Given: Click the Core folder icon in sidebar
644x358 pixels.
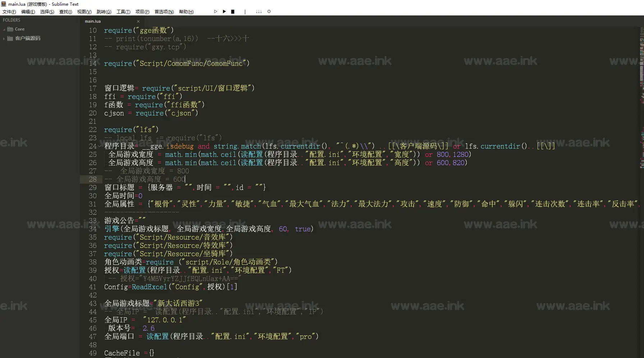Looking at the screenshot, I should click(10, 29).
